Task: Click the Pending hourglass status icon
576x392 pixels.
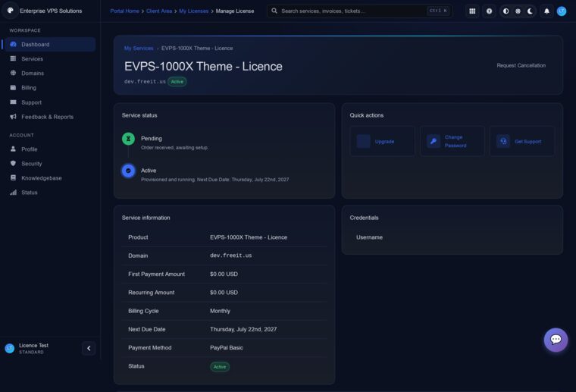Action: click(x=128, y=139)
